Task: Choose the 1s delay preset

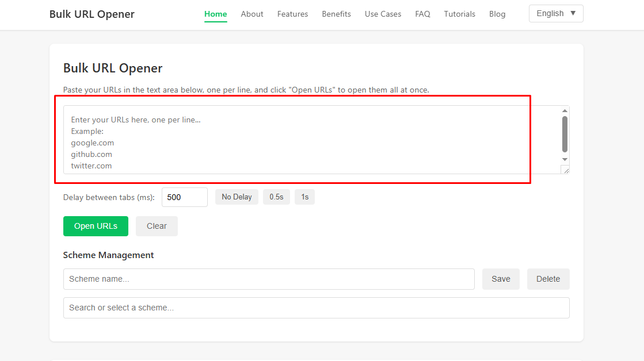Action: (x=305, y=197)
